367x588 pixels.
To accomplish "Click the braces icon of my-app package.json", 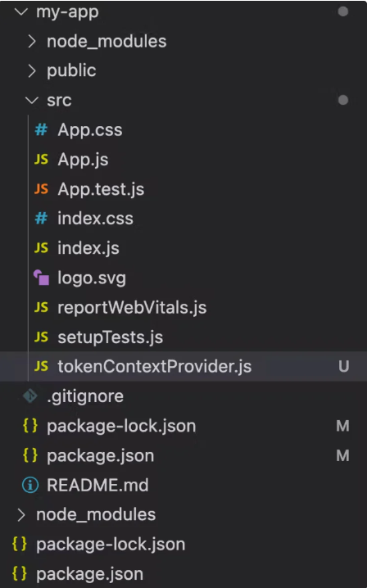I will [30, 455].
